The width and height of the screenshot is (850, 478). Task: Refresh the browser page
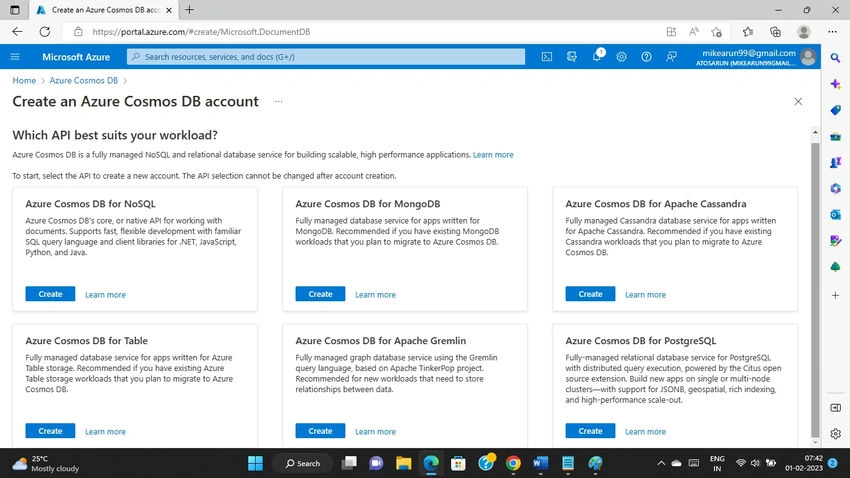point(44,31)
